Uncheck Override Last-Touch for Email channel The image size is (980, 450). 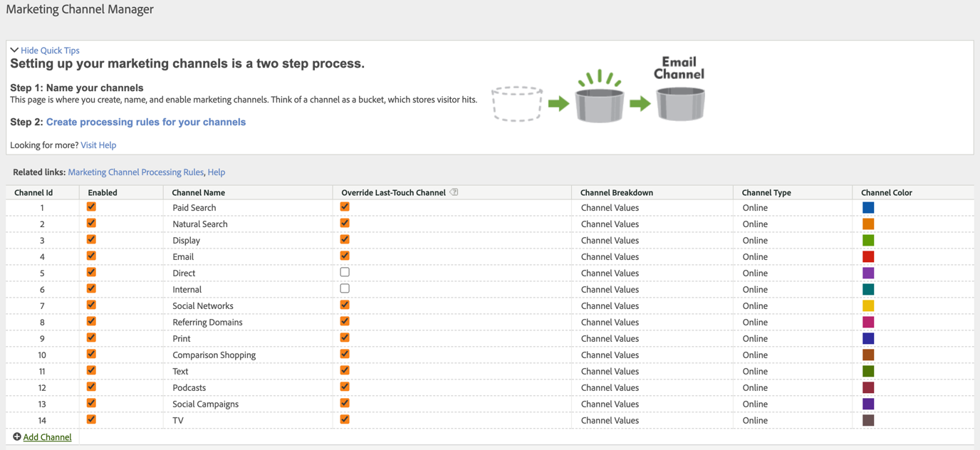[345, 256]
